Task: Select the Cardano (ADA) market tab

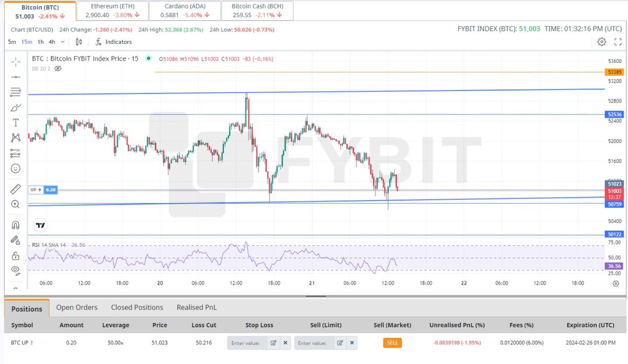Action: 185,11
